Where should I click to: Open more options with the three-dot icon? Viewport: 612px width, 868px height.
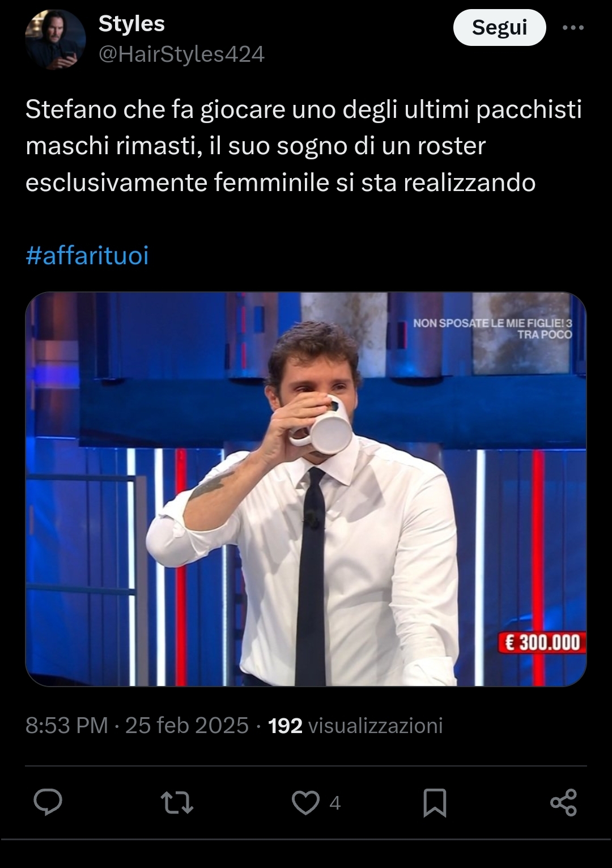point(573,27)
